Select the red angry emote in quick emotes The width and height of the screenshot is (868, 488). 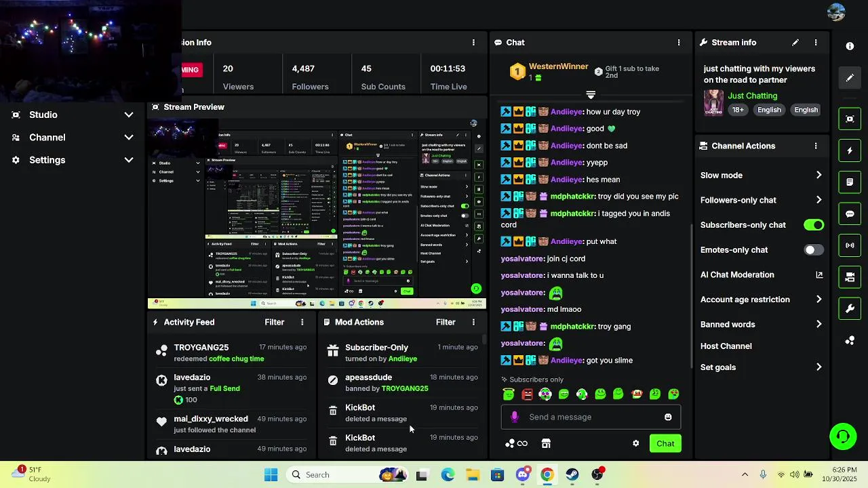pos(527,394)
